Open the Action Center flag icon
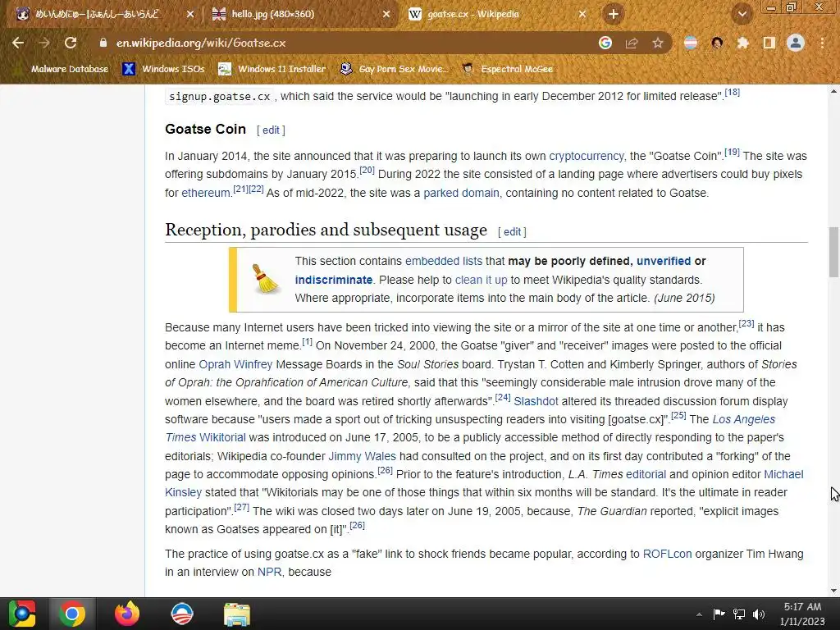The height and width of the screenshot is (630, 840). 719,614
